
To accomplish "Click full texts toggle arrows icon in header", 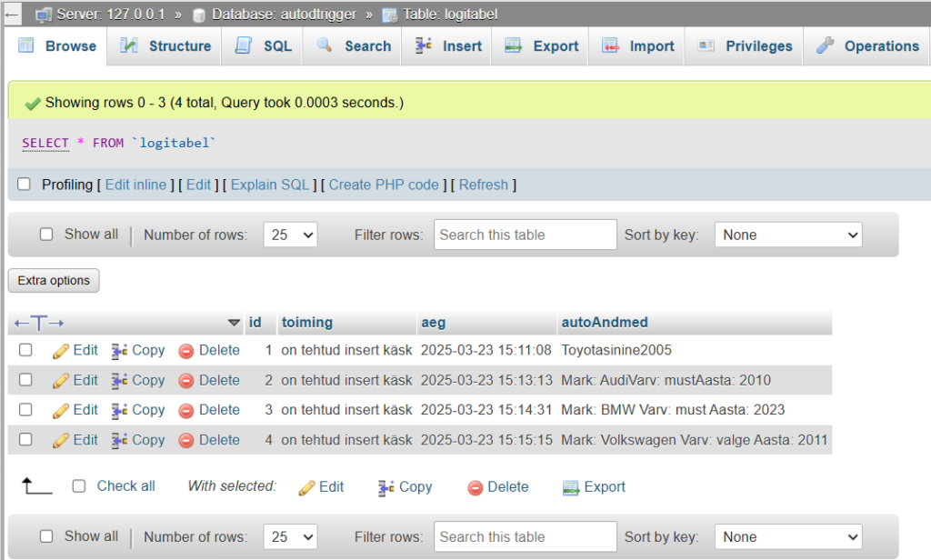I will pyautogui.click(x=39, y=323).
